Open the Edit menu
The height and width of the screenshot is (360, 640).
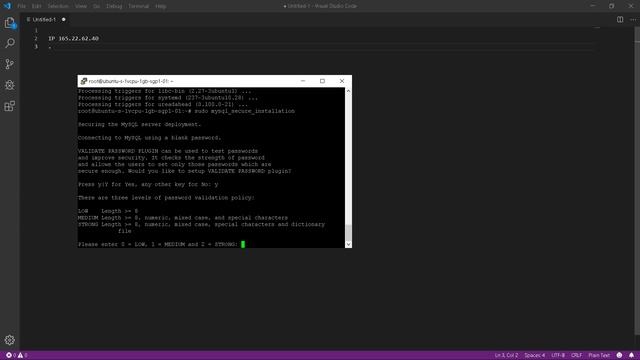(37, 6)
